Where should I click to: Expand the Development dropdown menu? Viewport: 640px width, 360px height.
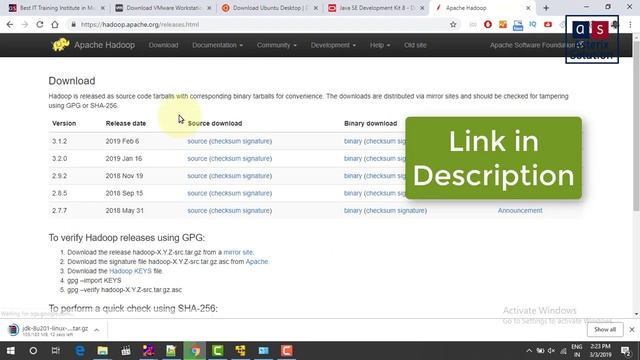[333, 45]
